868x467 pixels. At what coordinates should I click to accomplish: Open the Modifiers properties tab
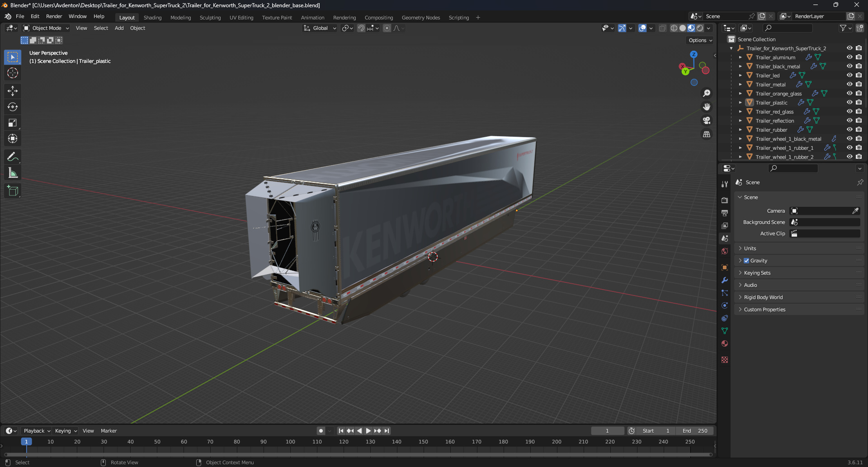tap(725, 280)
